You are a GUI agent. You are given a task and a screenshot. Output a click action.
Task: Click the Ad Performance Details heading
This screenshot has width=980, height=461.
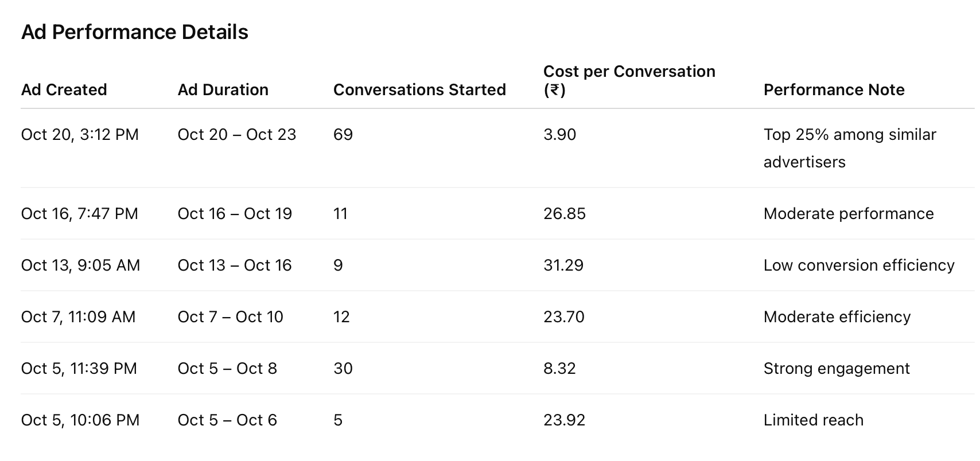(134, 32)
